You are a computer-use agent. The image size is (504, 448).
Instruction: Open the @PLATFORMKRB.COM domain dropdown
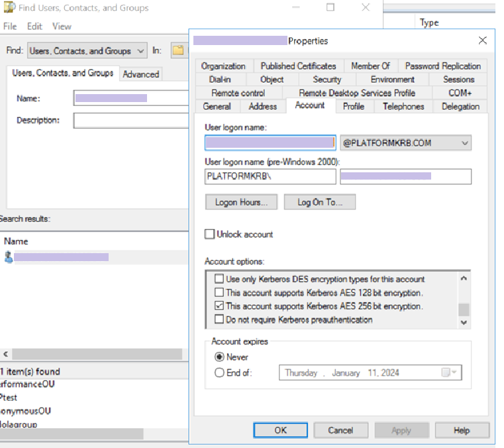coord(405,142)
